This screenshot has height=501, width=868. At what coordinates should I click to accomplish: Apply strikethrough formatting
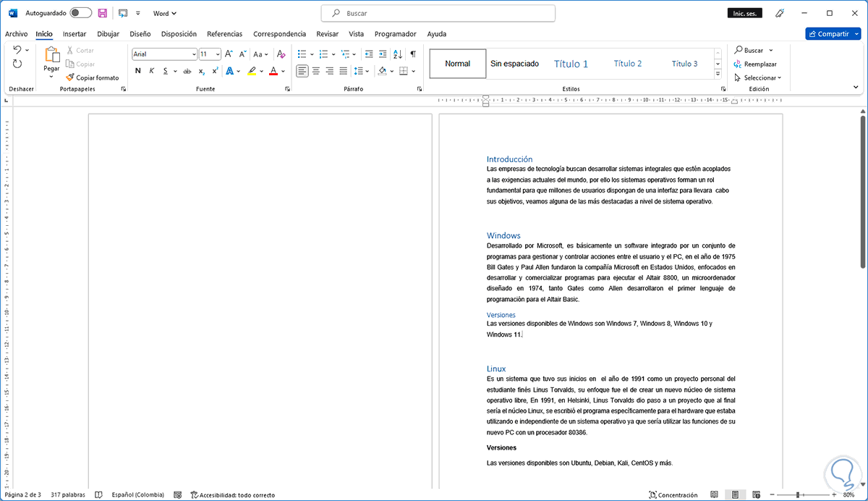(x=187, y=71)
